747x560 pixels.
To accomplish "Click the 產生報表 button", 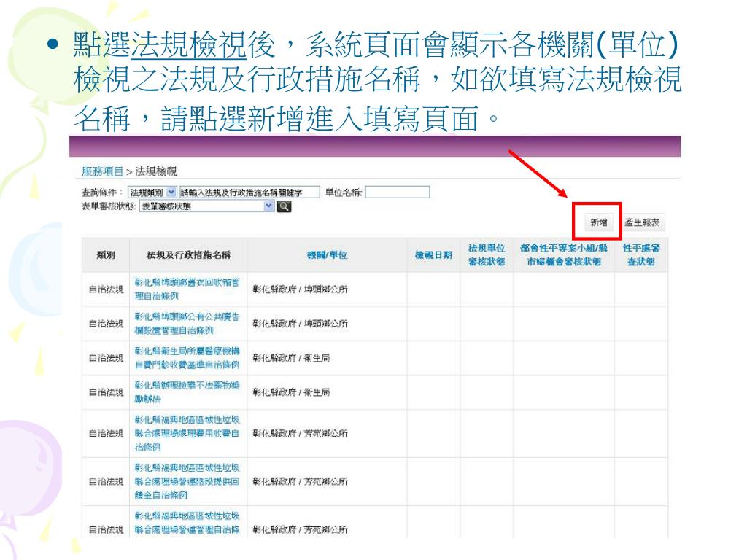I will (642, 222).
